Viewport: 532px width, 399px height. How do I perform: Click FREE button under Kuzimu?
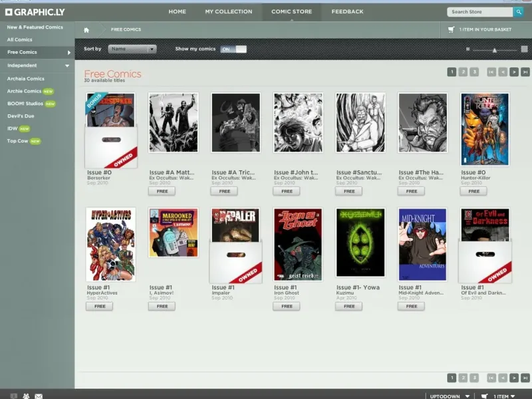pyautogui.click(x=348, y=307)
